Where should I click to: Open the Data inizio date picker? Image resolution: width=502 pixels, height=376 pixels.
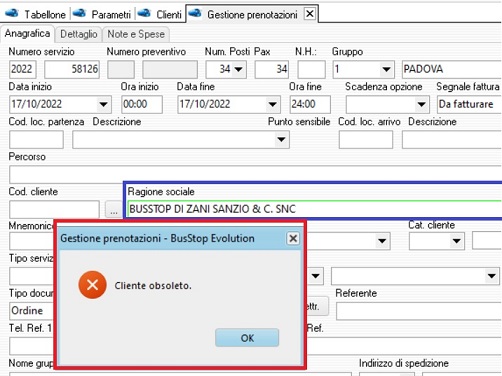103,104
